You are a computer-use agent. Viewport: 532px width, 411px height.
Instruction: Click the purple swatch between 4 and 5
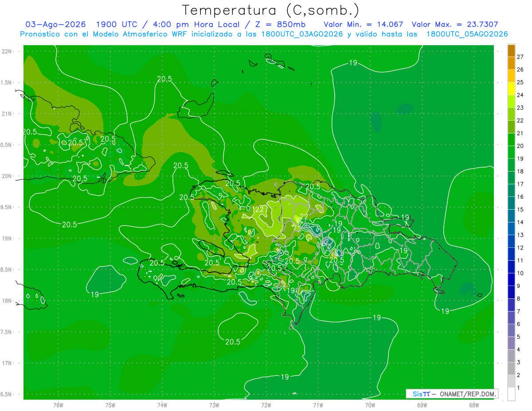tap(511, 343)
